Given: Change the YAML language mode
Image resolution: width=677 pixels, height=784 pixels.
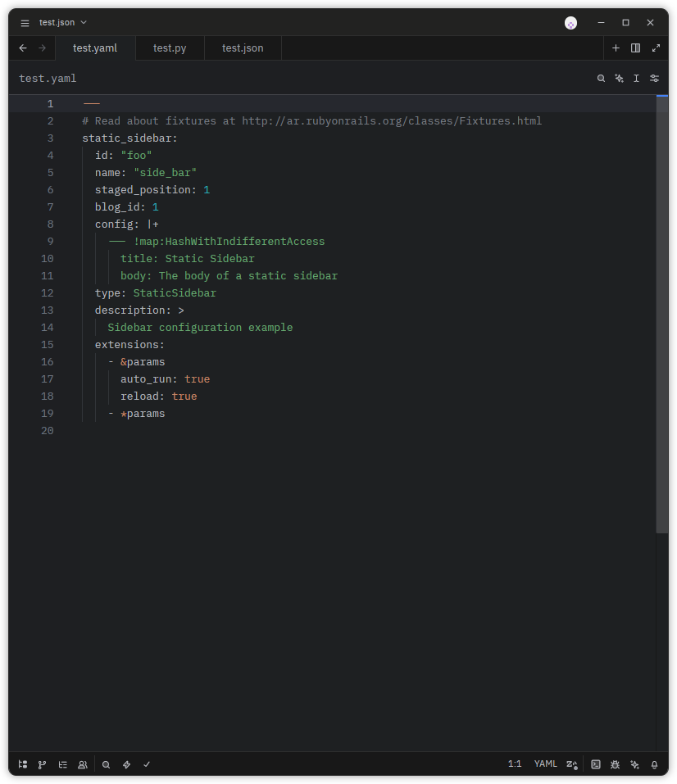Looking at the screenshot, I should 545,764.
